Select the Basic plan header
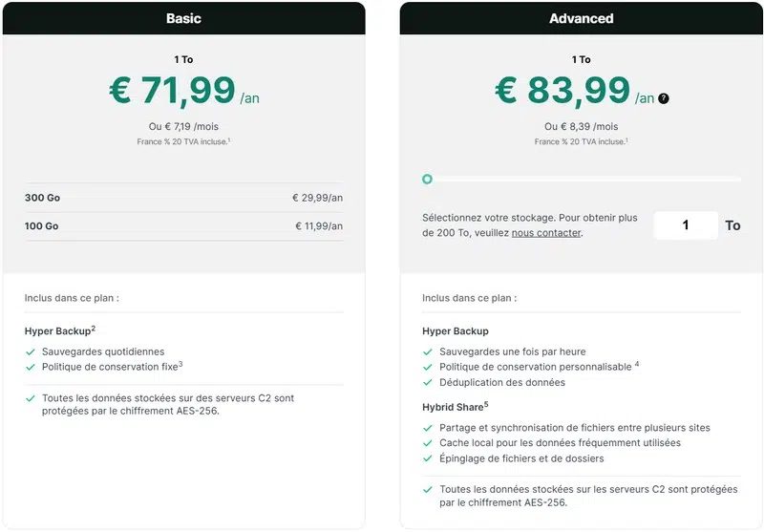The height and width of the screenshot is (532, 764). 183,18
